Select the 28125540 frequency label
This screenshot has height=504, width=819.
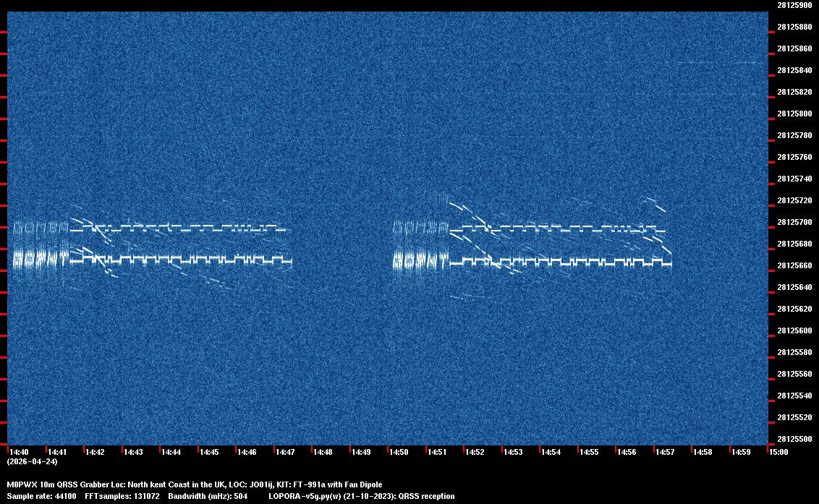point(795,396)
